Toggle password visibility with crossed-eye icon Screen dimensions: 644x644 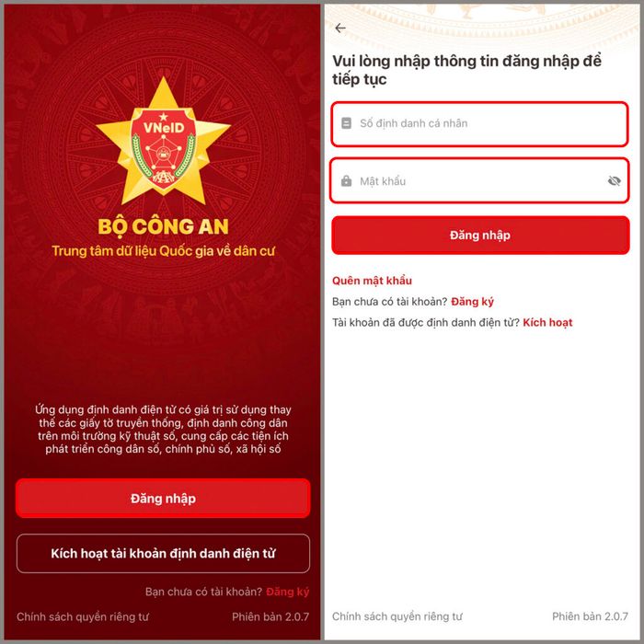pyautogui.click(x=614, y=180)
